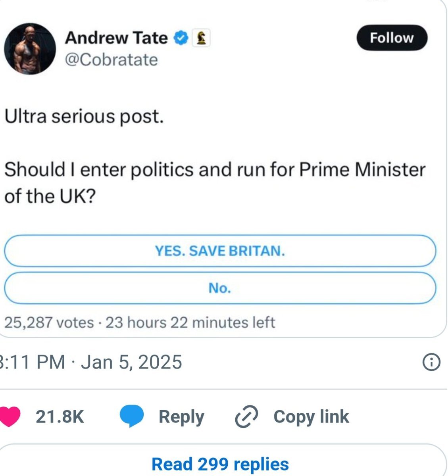Viewport: 448px width, 476px height.
Task: Click the Reply text label
Action: click(x=181, y=416)
